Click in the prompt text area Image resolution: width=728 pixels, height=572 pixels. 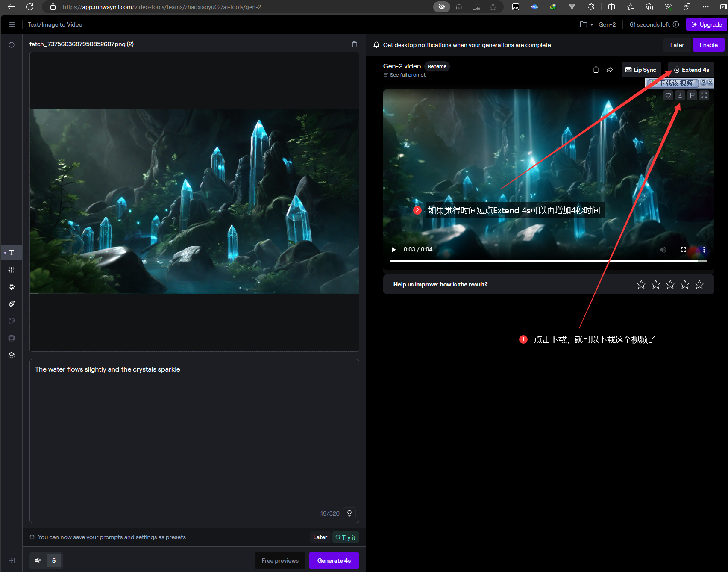(x=194, y=440)
